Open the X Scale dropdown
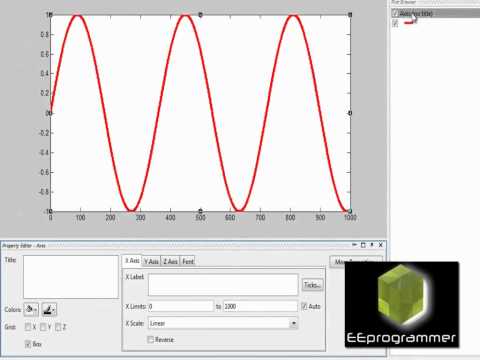The height and width of the screenshot is (360, 480). click(x=294, y=323)
